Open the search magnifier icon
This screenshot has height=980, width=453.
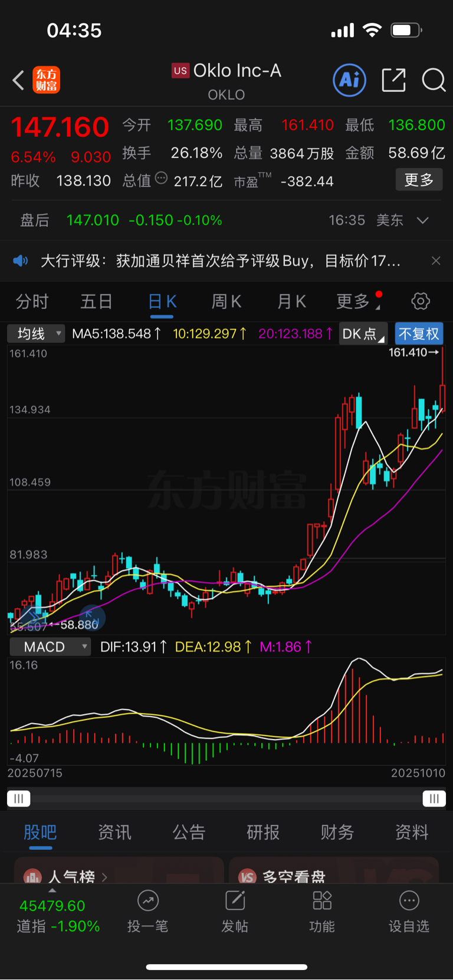click(434, 80)
